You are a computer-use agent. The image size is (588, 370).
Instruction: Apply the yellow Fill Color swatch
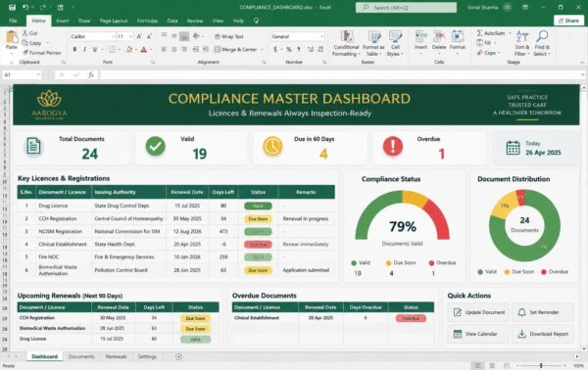click(x=129, y=50)
